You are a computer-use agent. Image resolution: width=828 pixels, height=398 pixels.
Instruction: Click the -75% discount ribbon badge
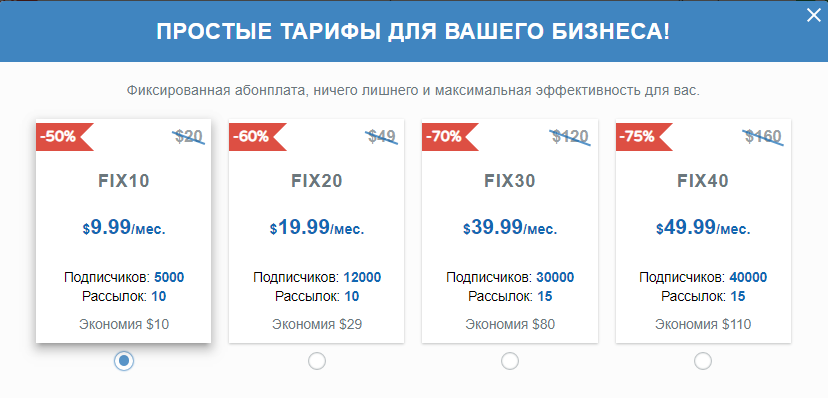(644, 137)
